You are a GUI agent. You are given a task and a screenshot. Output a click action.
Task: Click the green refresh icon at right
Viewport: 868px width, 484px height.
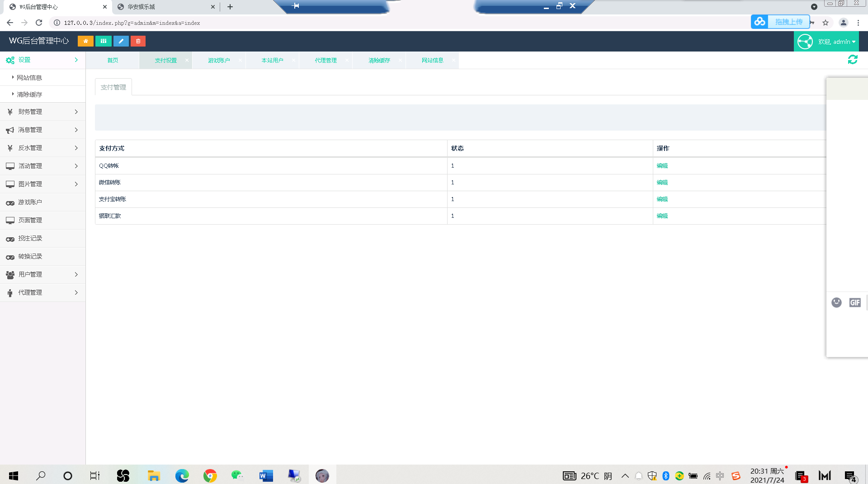tap(852, 60)
